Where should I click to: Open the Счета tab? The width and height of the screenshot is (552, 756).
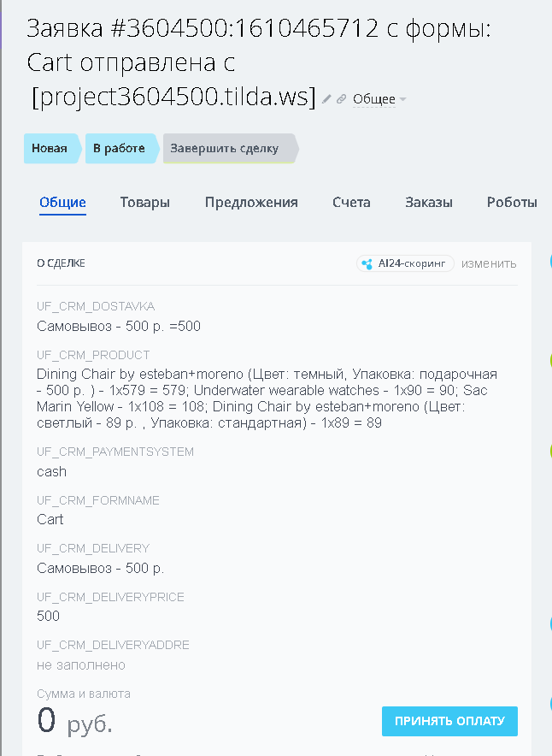[x=351, y=203]
